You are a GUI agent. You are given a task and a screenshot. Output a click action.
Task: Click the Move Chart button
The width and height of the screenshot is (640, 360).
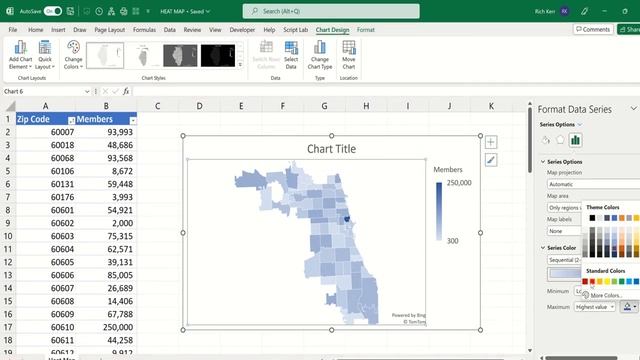(349, 55)
